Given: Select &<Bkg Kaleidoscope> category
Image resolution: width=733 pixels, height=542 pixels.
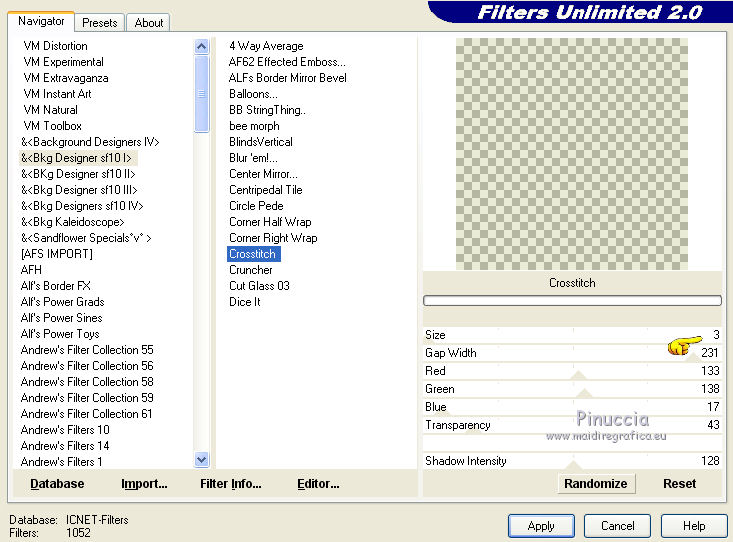Looking at the screenshot, I should [x=72, y=222].
